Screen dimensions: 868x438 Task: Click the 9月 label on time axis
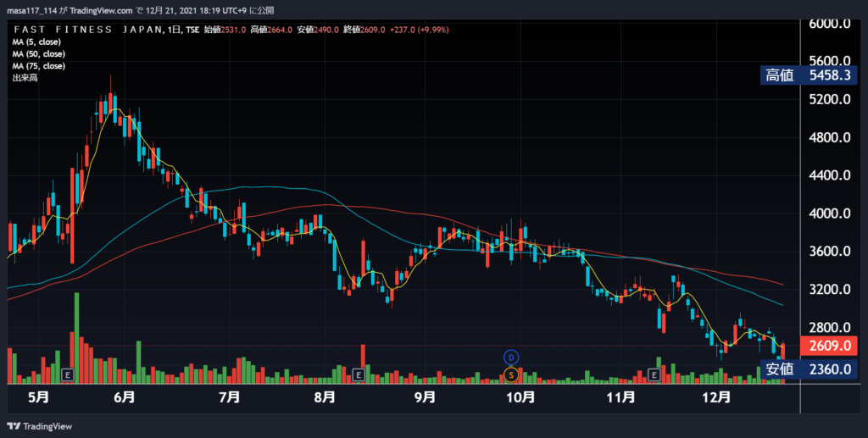tap(425, 397)
